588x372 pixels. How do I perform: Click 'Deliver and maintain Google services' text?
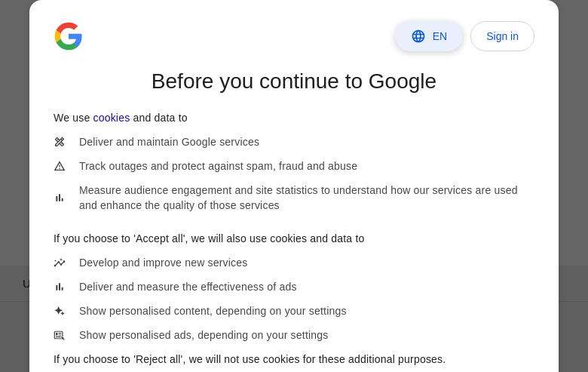(x=169, y=142)
